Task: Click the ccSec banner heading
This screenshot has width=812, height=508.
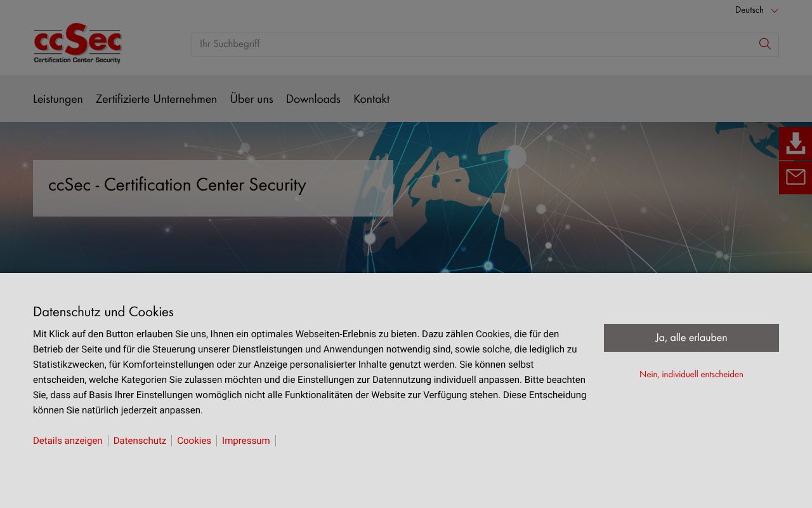Action: (x=177, y=185)
